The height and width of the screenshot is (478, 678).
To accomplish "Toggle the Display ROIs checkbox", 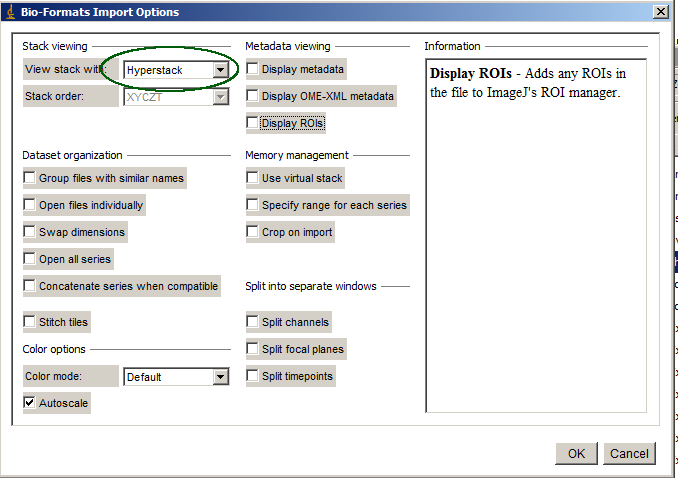I will click(x=253, y=124).
